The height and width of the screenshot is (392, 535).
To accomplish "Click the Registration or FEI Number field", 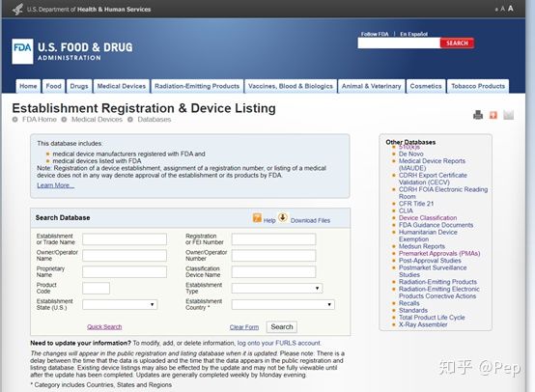I will (273, 239).
